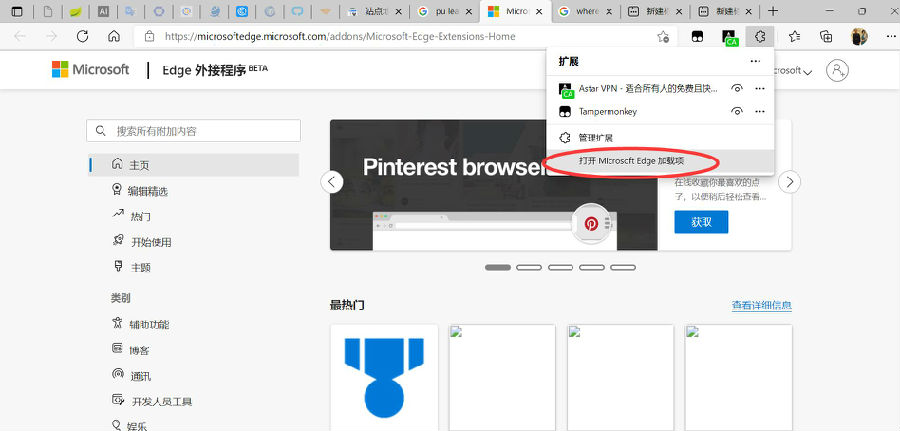Viewport: 900px width, 431px height.
Task: Toggle the Extensions puzzle toolbar button
Action: click(760, 37)
